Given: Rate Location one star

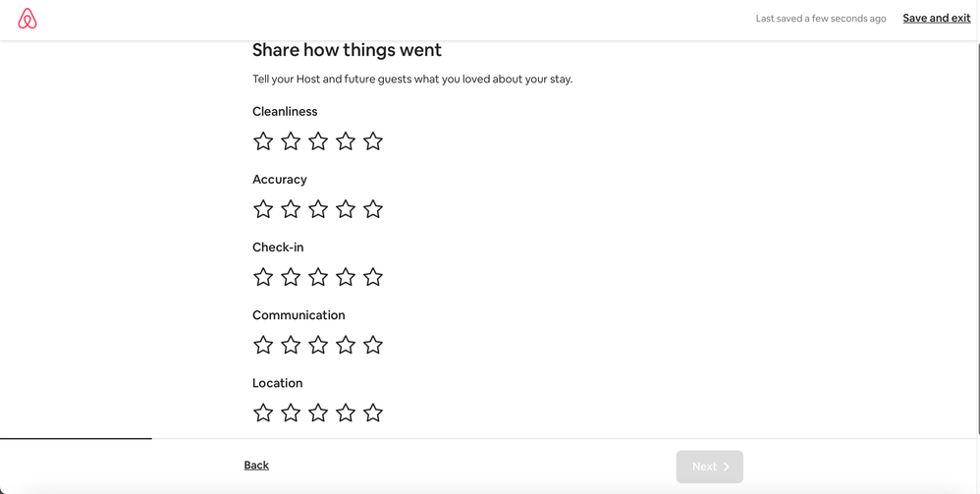Looking at the screenshot, I should click(x=263, y=412).
